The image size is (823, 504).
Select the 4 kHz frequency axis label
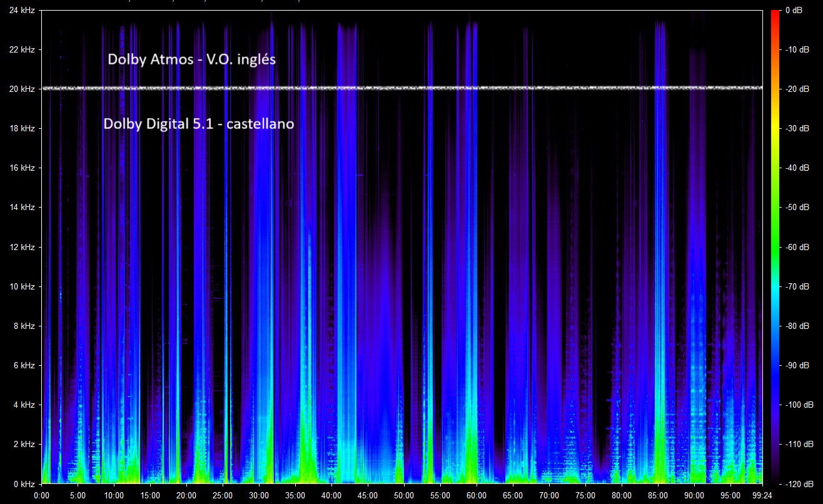coord(26,405)
